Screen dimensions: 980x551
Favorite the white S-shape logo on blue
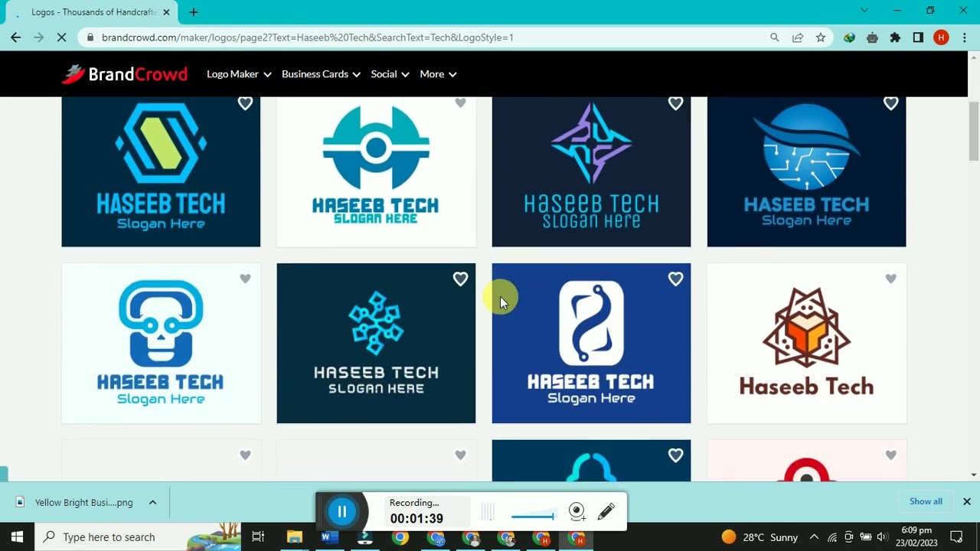(675, 279)
